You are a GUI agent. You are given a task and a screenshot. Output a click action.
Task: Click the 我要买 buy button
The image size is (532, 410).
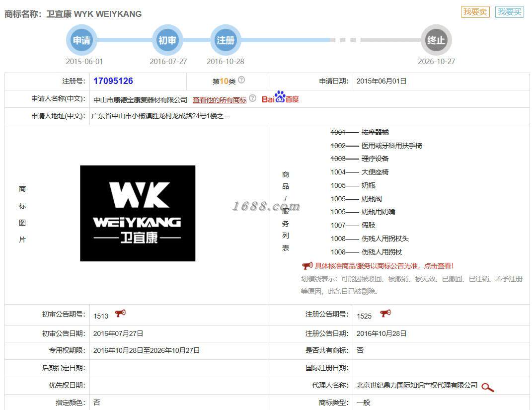click(x=509, y=12)
